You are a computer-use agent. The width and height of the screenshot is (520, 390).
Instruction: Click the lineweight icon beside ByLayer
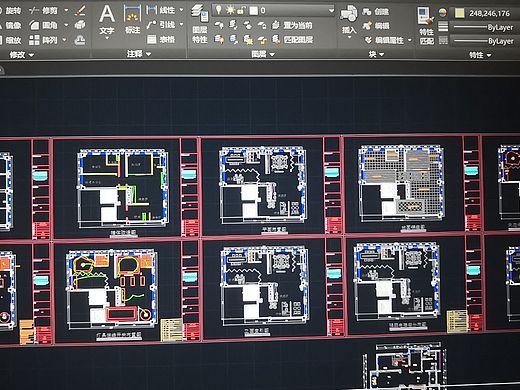point(443,27)
